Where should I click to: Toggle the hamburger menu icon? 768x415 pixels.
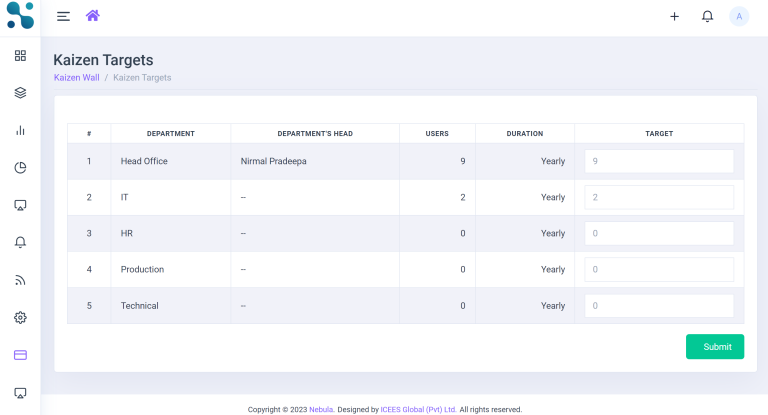63,16
